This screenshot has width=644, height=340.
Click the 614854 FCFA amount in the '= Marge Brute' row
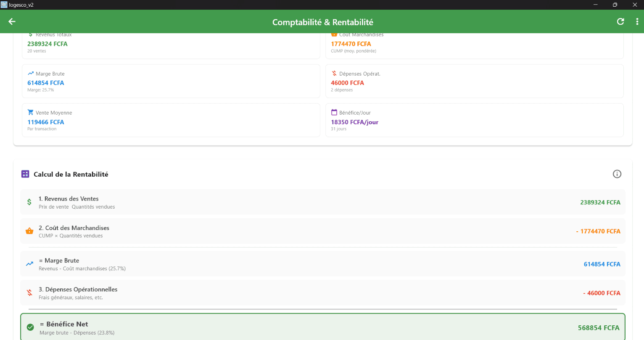pyautogui.click(x=602, y=264)
